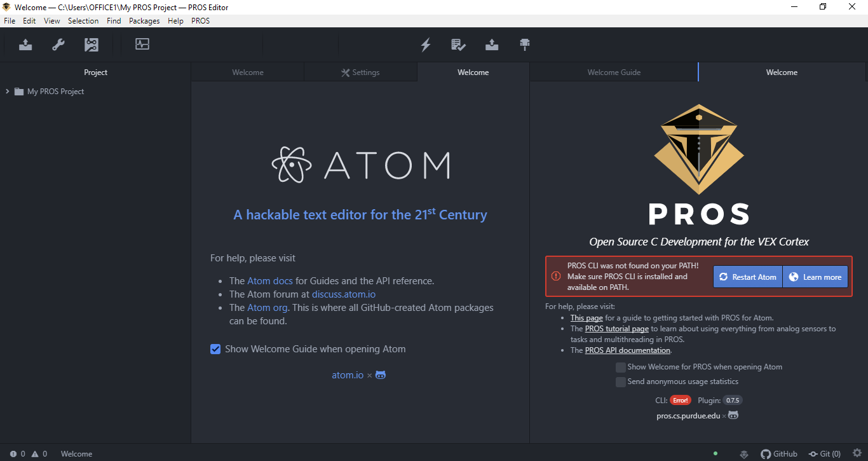Click the PROS CLI not found warning text
This screenshot has width=868, height=461.
point(633,277)
